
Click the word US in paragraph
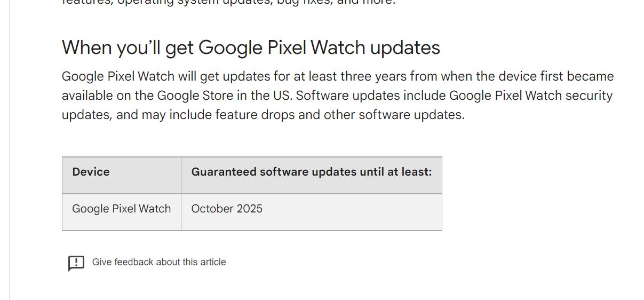click(281, 96)
